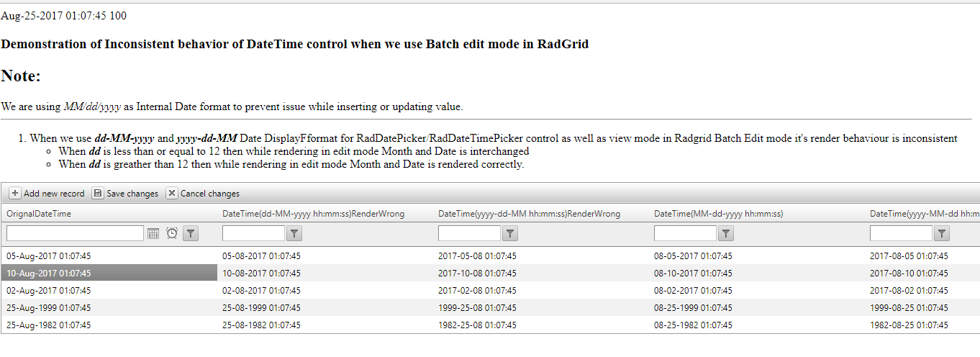Viewport: 980px width, 357px height.
Task: Open filter menu for dd-MM-yyyy column
Action: 294,233
